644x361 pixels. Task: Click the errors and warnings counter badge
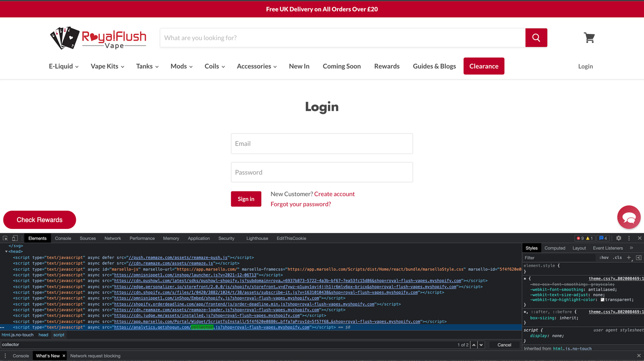585,238
